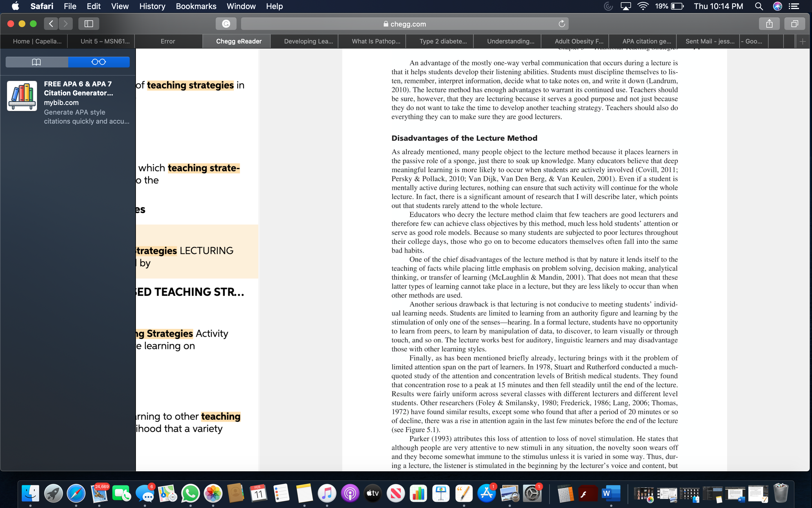The width and height of the screenshot is (812, 508).
Task: Open System Preferences in Dock
Action: tap(532, 493)
